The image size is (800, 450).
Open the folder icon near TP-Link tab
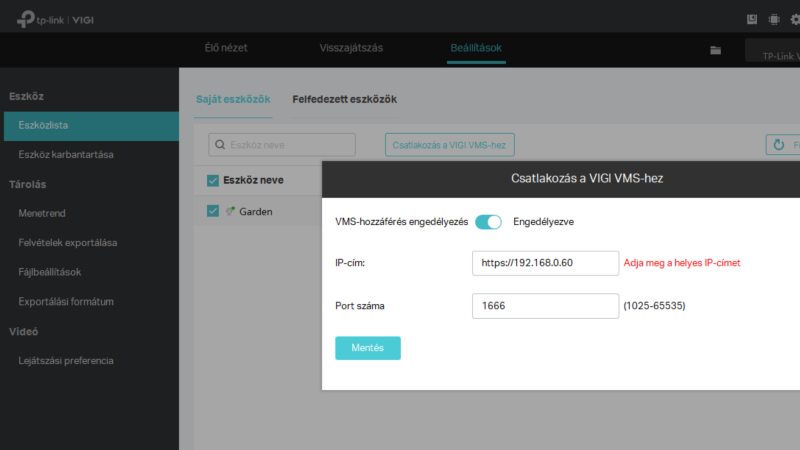[x=715, y=50]
